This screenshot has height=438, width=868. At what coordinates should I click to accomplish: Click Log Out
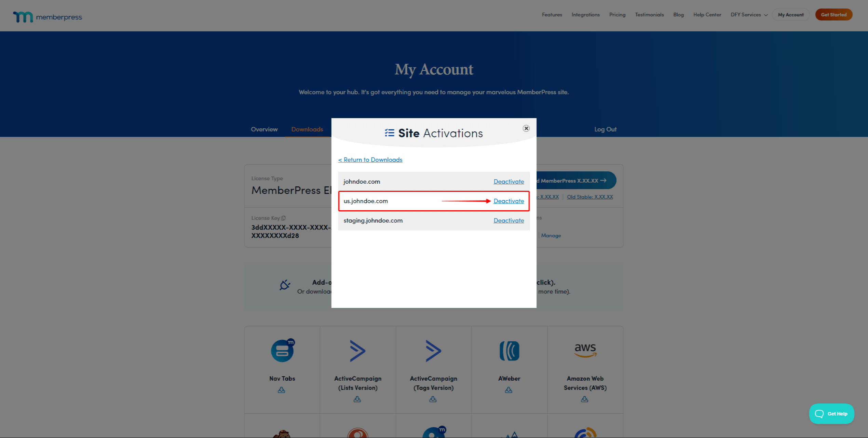pos(605,129)
